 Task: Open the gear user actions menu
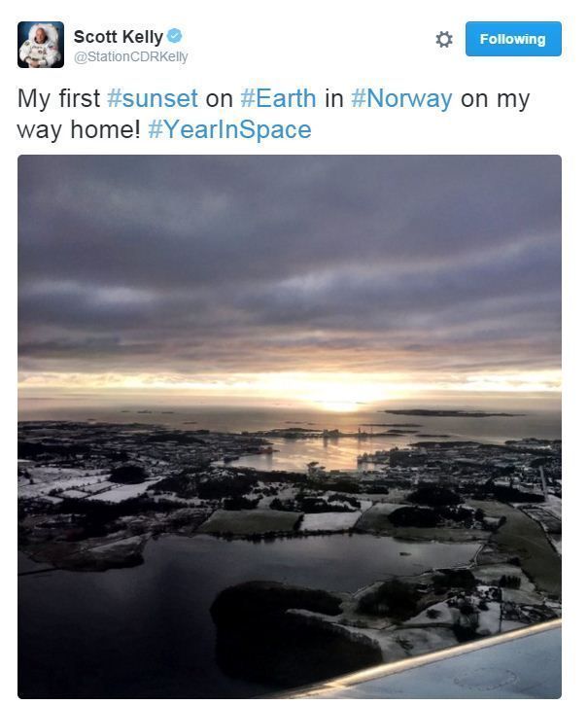[444, 40]
